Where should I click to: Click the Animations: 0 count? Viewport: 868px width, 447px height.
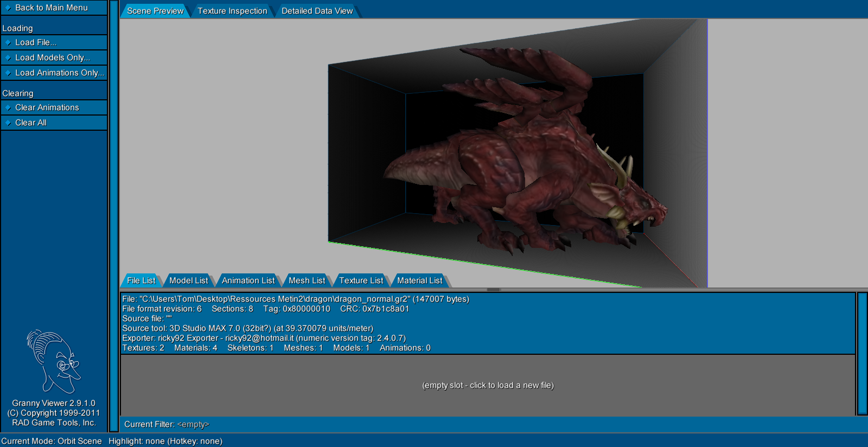tap(405, 348)
